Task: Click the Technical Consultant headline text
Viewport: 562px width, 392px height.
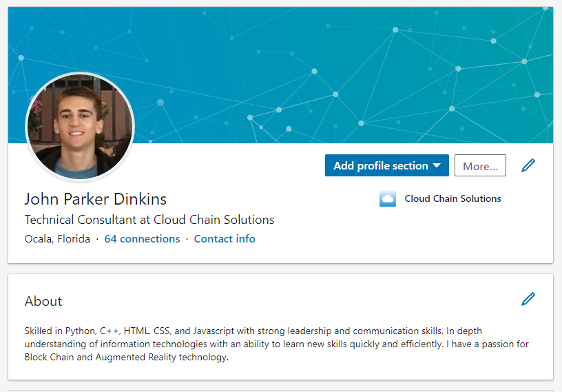Action: (x=149, y=220)
